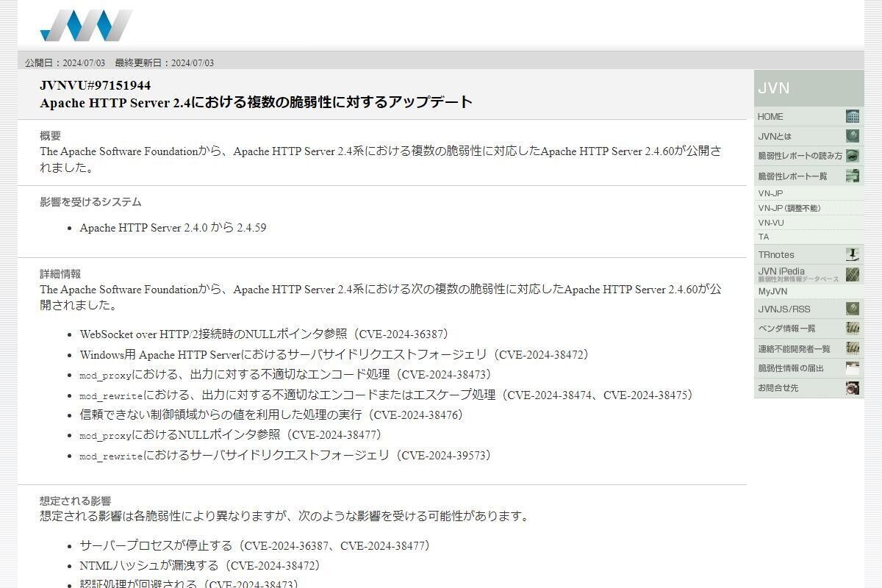Open TRnotes in the sidebar
The image size is (882, 588).
tap(776, 255)
